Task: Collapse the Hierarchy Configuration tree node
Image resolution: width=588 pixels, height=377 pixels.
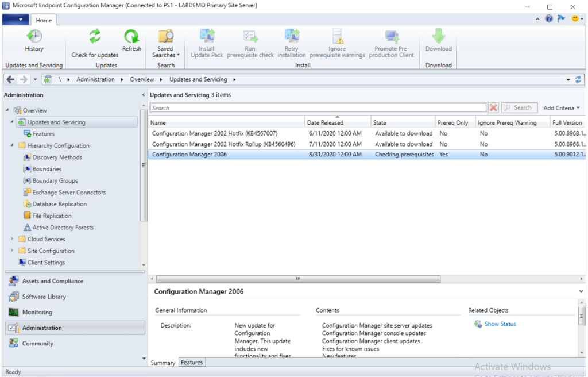Action: 13,145
